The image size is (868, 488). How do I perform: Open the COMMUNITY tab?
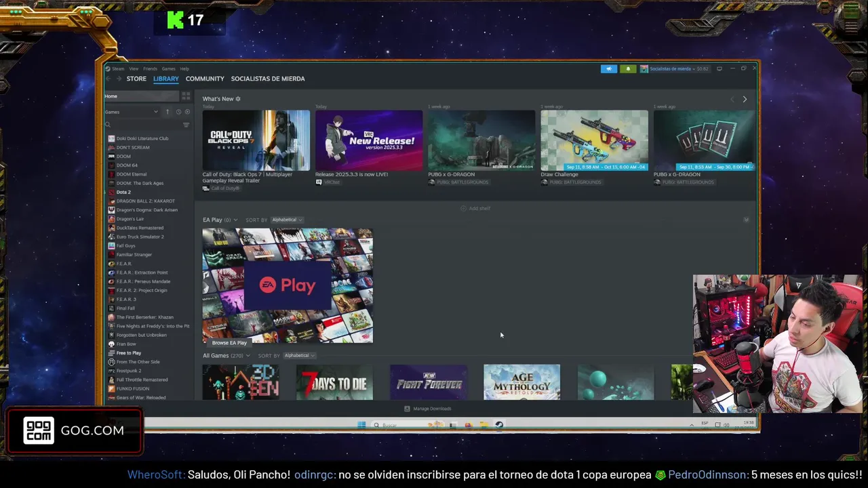click(205, 79)
